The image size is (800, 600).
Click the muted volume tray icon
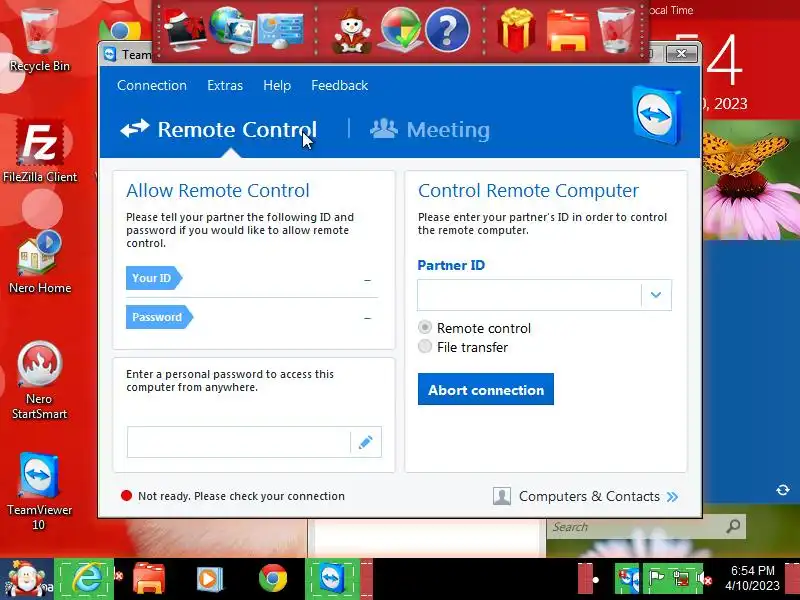[706, 579]
